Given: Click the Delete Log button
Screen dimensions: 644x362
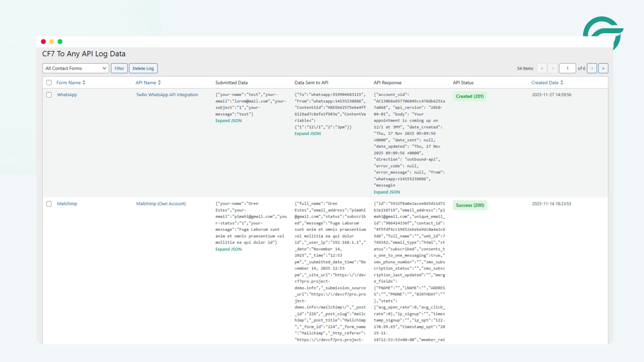Looking at the screenshot, I should 143,68.
